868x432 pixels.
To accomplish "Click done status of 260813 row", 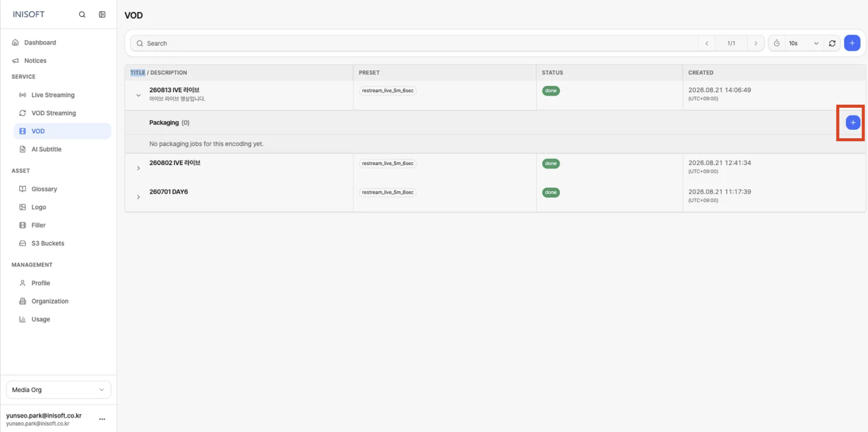I will pyautogui.click(x=550, y=91).
